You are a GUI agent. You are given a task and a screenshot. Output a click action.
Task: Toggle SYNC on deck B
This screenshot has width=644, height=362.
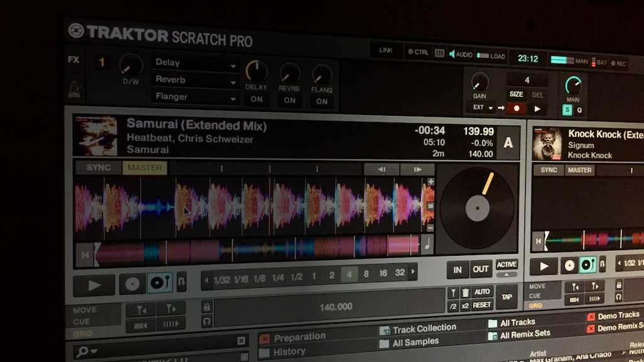[548, 170]
